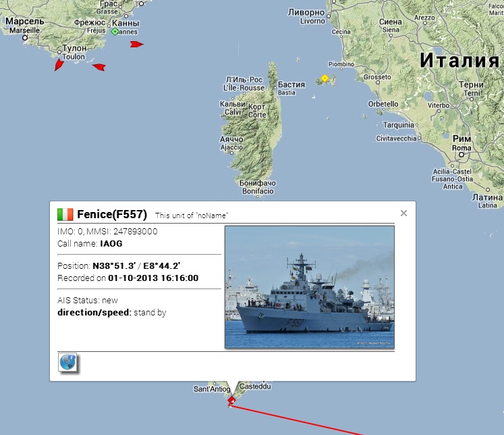
Task: Click the red ship marker east of Cannes
Action: [136, 44]
